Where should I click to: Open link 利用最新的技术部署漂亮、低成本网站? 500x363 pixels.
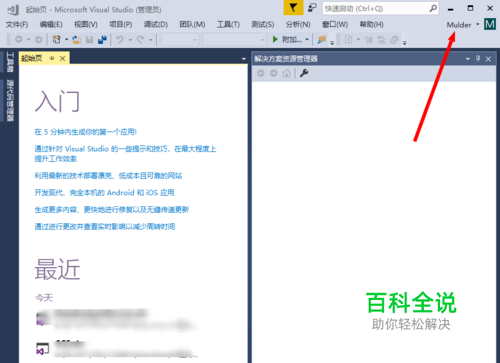pyautogui.click(x=108, y=176)
